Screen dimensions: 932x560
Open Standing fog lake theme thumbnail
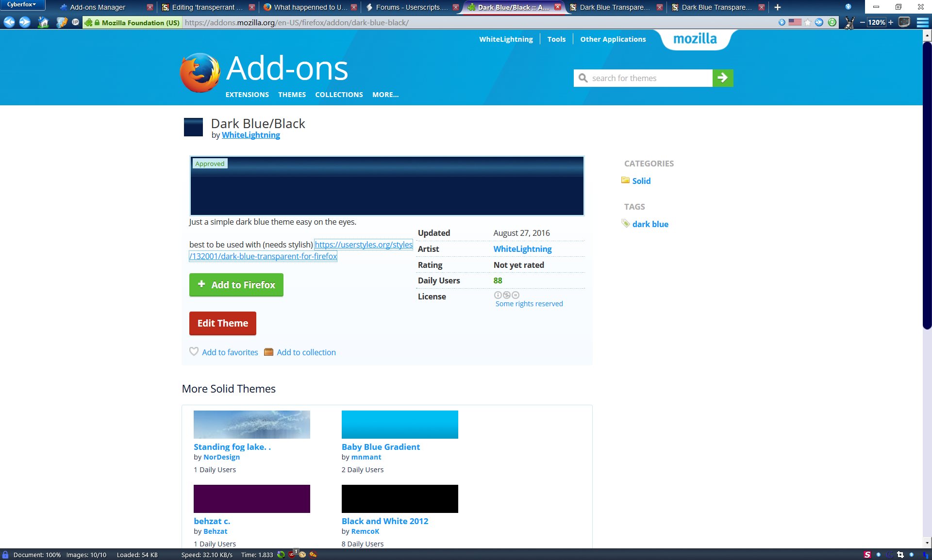pyautogui.click(x=252, y=425)
